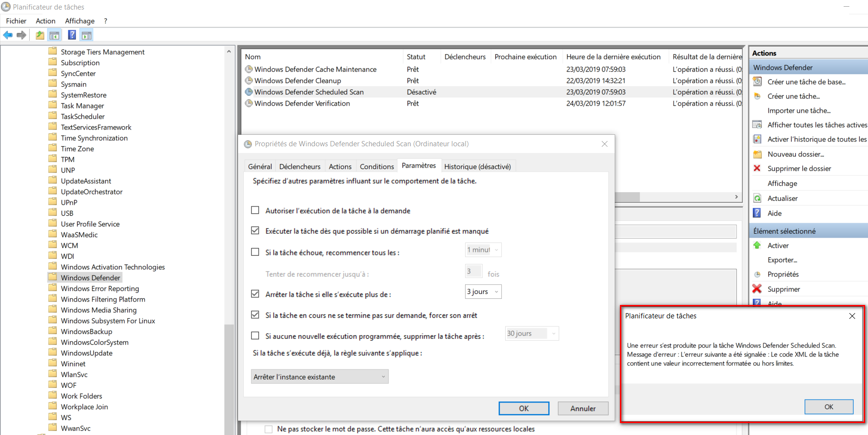The image size is (868, 435).
Task: Click the Aide icon below Actualiser
Action: coord(758,213)
